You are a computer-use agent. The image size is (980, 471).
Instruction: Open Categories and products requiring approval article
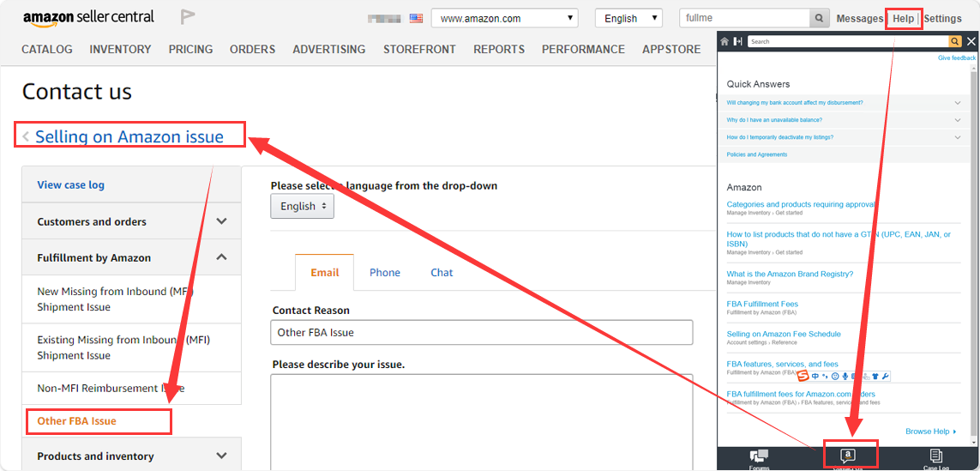[x=801, y=204]
